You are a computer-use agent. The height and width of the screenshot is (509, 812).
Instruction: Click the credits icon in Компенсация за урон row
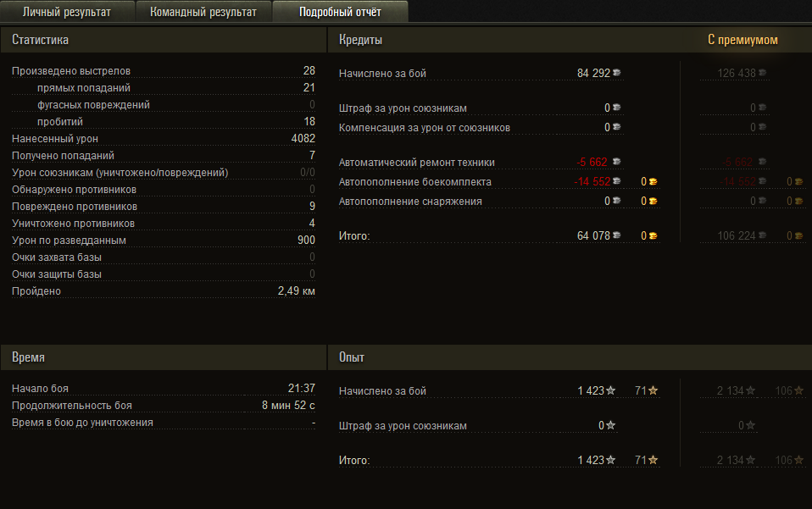tap(617, 127)
